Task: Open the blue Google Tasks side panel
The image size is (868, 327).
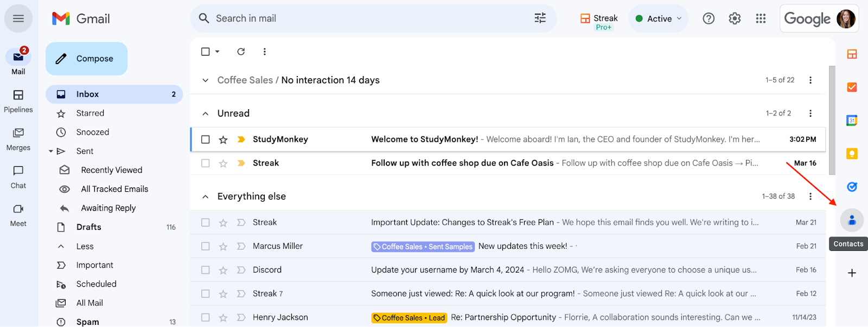Action: [x=852, y=187]
